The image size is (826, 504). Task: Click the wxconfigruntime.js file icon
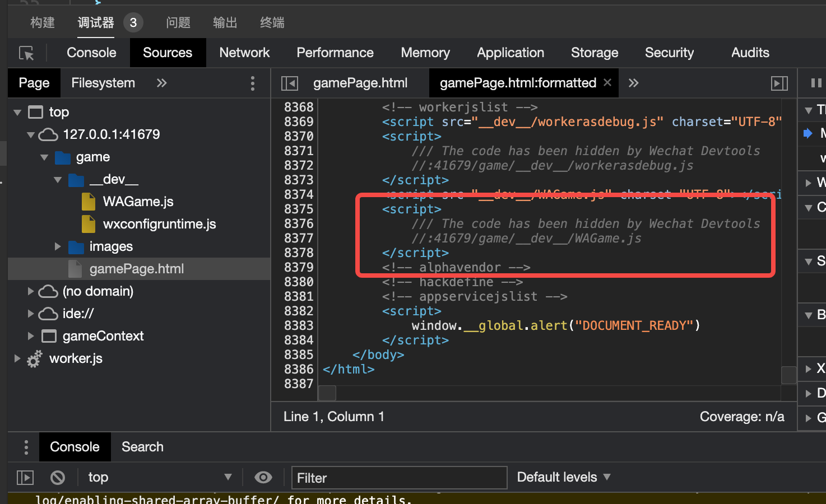point(89,224)
